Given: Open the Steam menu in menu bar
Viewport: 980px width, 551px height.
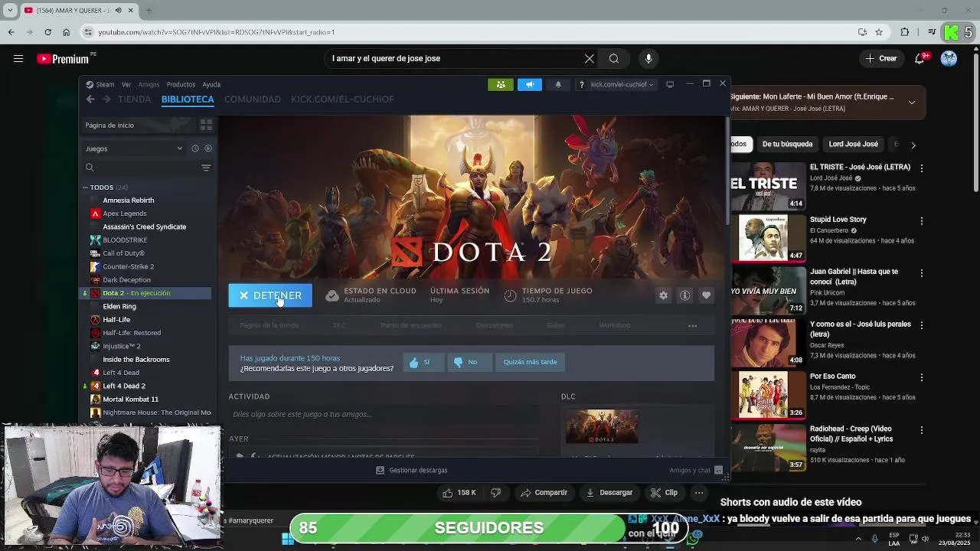Looking at the screenshot, I should 100,85.
